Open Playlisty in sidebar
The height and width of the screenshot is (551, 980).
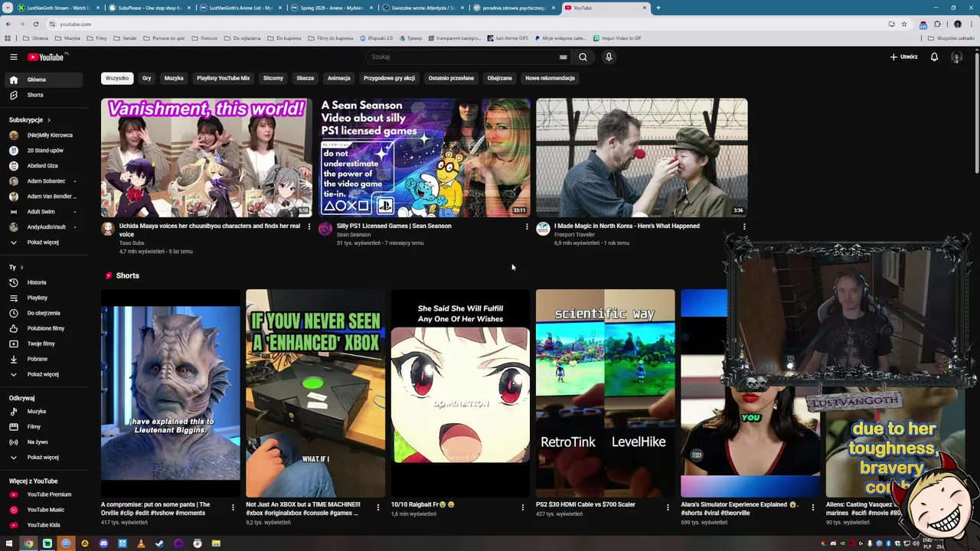coord(42,298)
